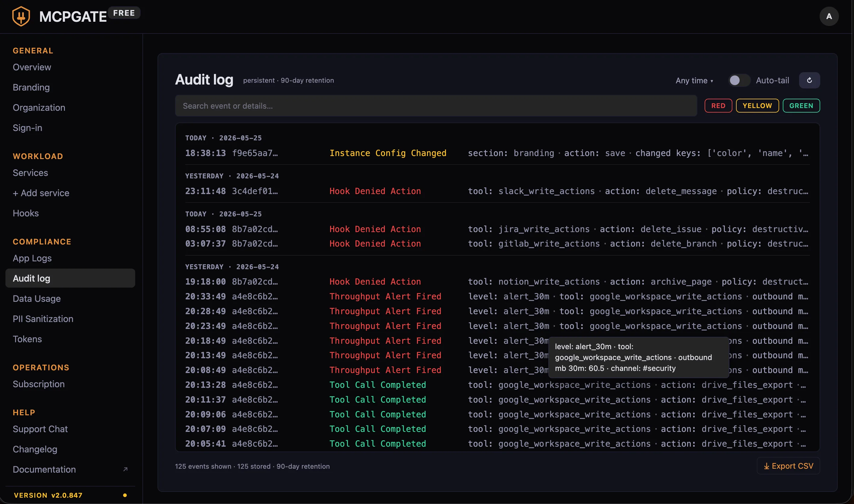This screenshot has width=854, height=504.
Task: Open the Changelog page
Action: coord(35,449)
